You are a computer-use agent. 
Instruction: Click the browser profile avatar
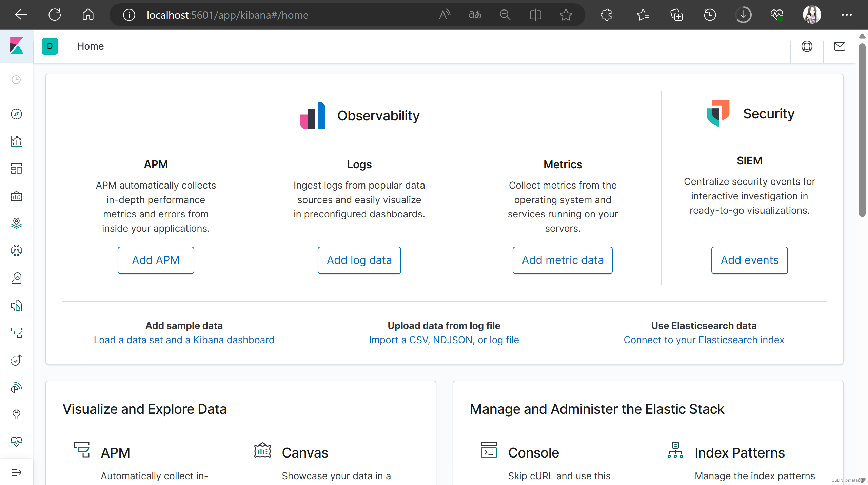[812, 15]
